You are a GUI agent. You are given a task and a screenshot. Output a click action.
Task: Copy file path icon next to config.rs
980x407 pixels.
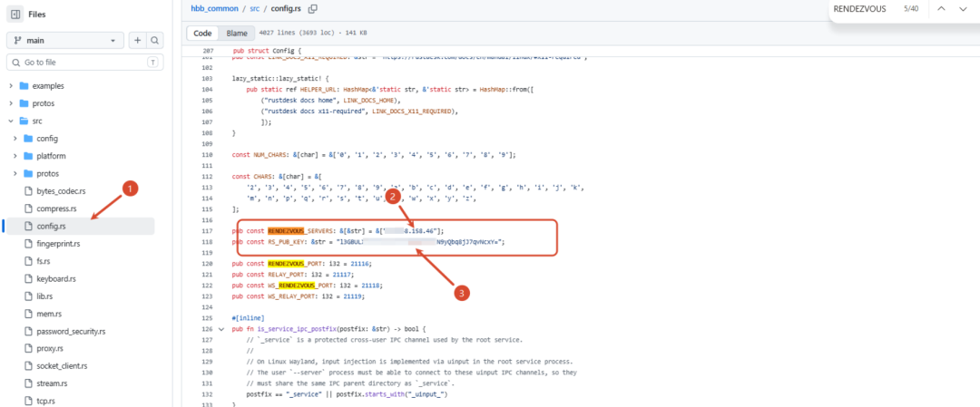click(x=312, y=9)
